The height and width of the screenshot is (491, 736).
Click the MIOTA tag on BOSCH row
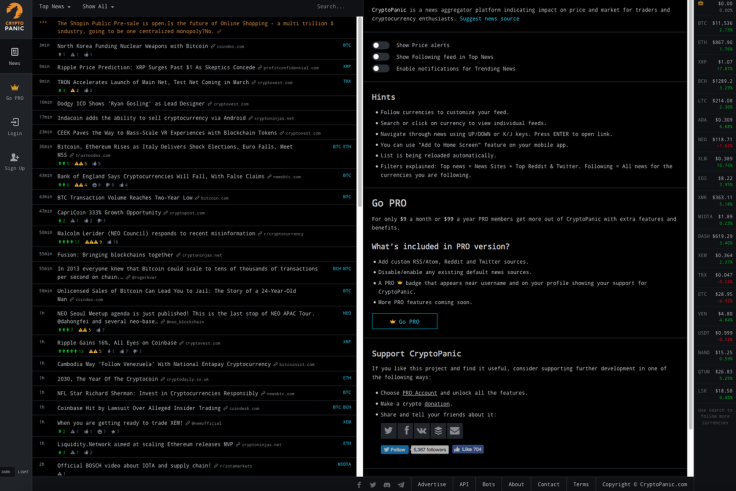[344, 464]
